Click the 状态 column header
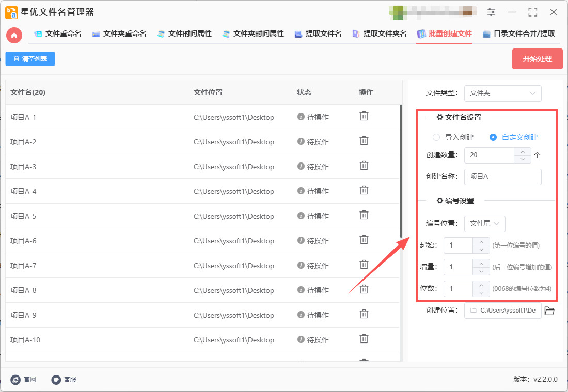Screen dimensions: 568x392 (x=304, y=93)
